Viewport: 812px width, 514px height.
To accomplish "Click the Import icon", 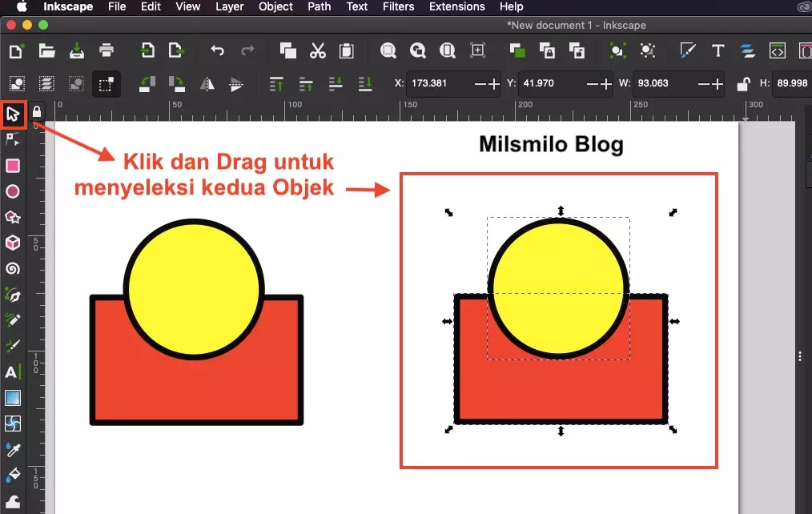I will point(147,50).
